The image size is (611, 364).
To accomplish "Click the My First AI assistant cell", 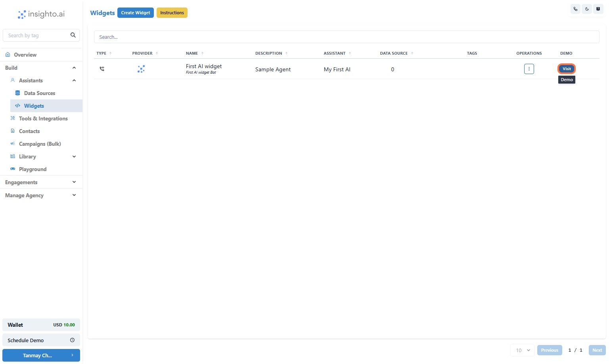I will coord(337,69).
